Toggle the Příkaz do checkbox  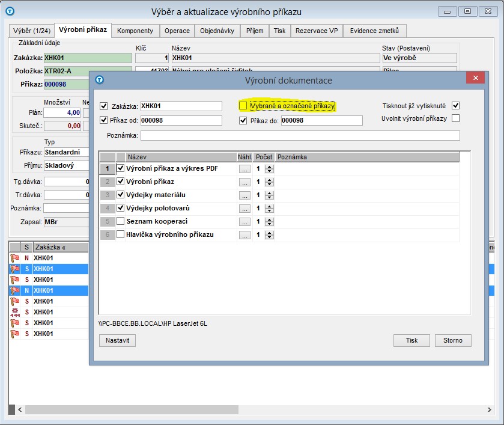[243, 121]
